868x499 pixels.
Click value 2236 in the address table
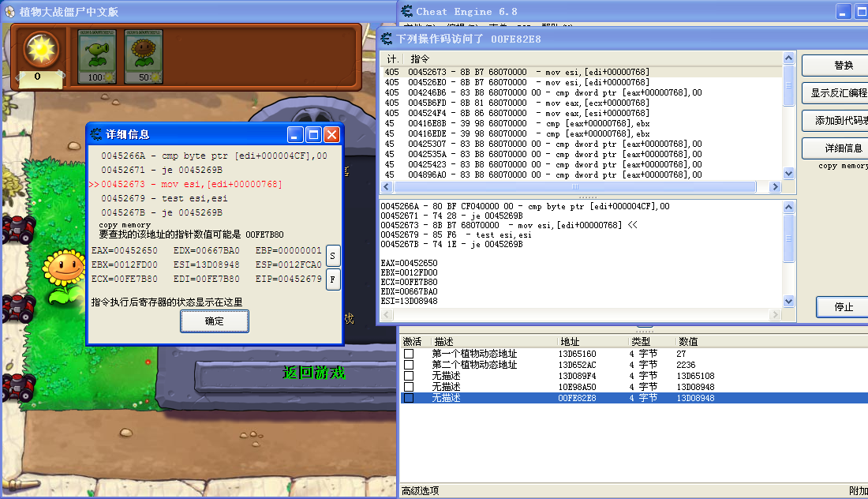(x=685, y=365)
